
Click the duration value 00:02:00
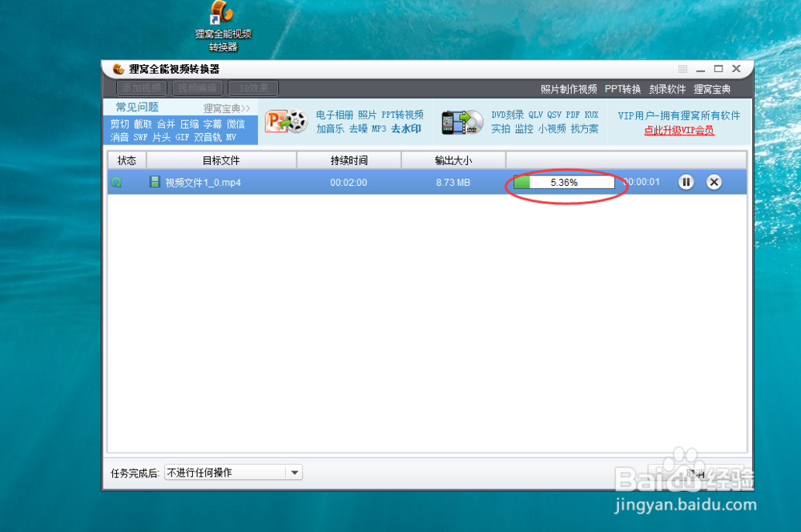pyautogui.click(x=348, y=183)
